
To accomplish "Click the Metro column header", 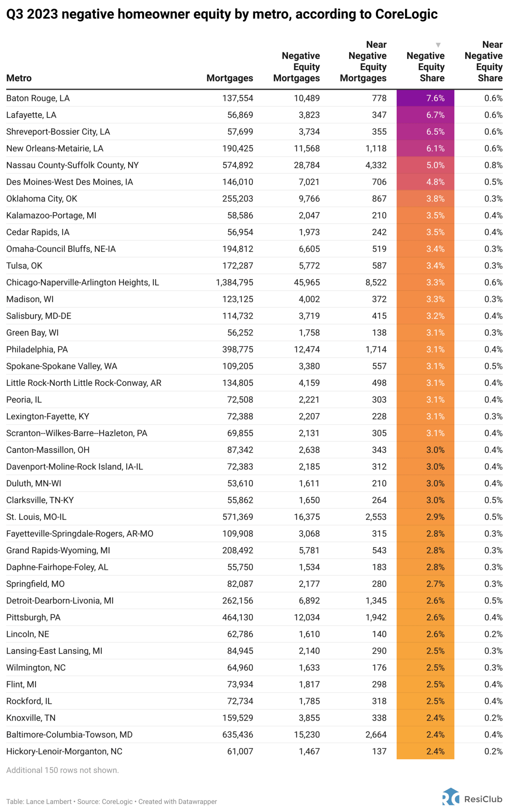I will (19, 78).
